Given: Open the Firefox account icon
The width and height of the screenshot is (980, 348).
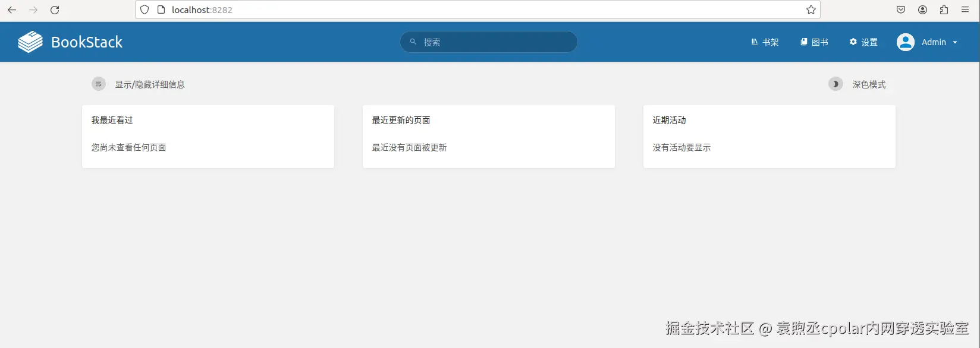Looking at the screenshot, I should 922,10.
